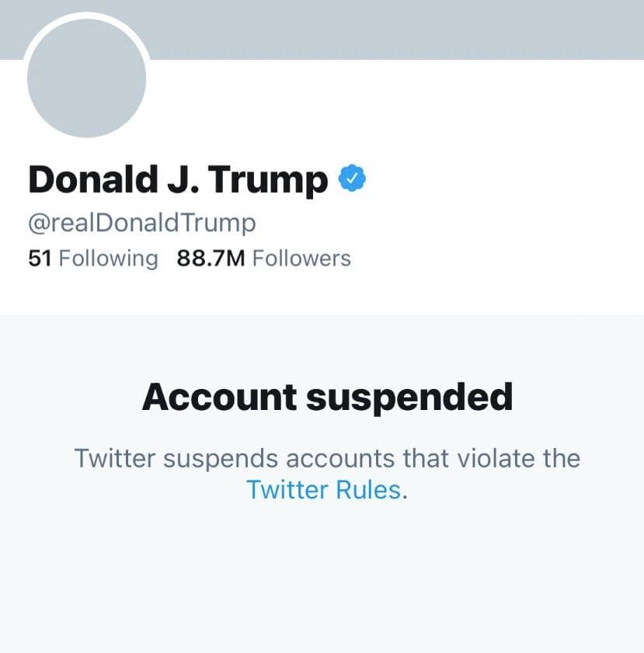This screenshot has width=644, height=653.
Task: Open the 51 Following list
Action: point(92,258)
